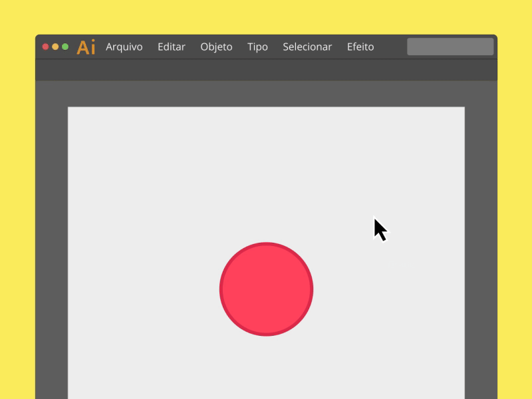Screen dimensions: 532x399
Task: Open the Selecionar menu
Action: 307,47
